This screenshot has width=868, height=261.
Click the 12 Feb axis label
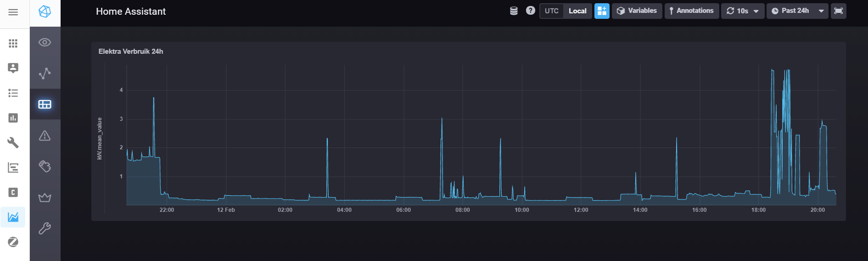(226, 210)
